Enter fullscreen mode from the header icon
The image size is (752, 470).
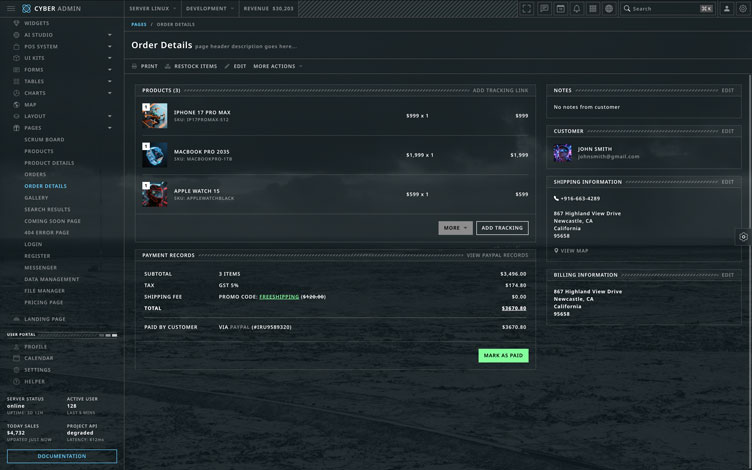click(527, 8)
